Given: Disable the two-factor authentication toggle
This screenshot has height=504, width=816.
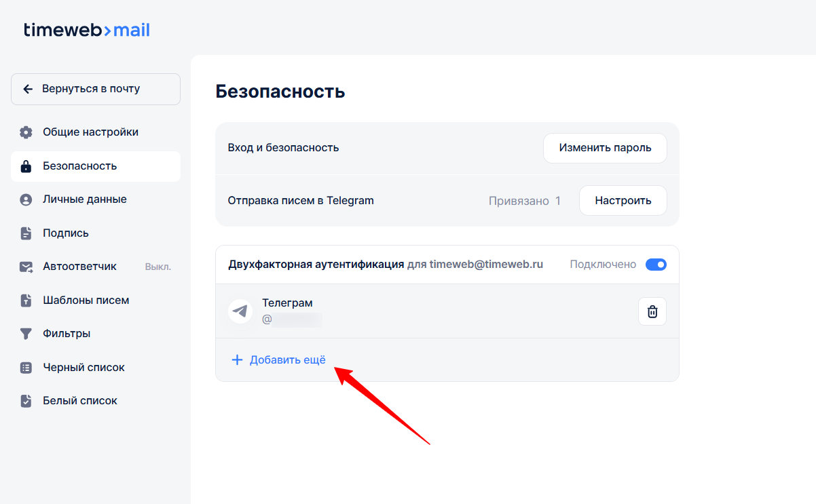Looking at the screenshot, I should point(655,265).
